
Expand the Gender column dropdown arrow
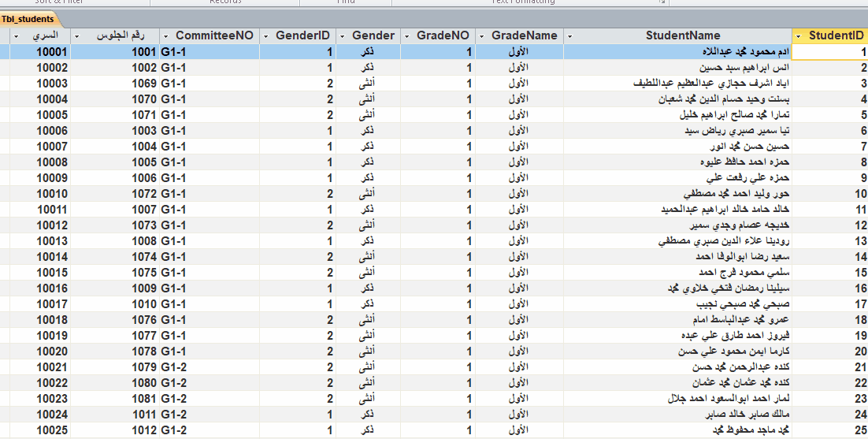click(343, 36)
